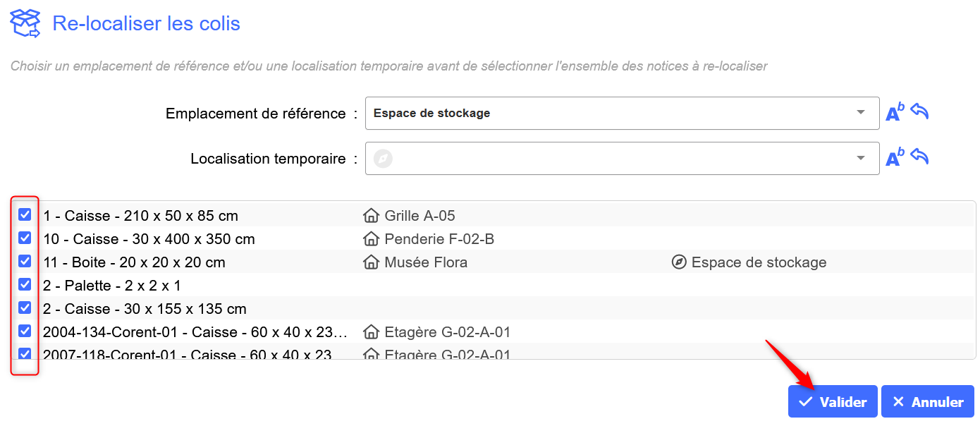Click the Ab icon beside Localisation temporaire

point(895,159)
